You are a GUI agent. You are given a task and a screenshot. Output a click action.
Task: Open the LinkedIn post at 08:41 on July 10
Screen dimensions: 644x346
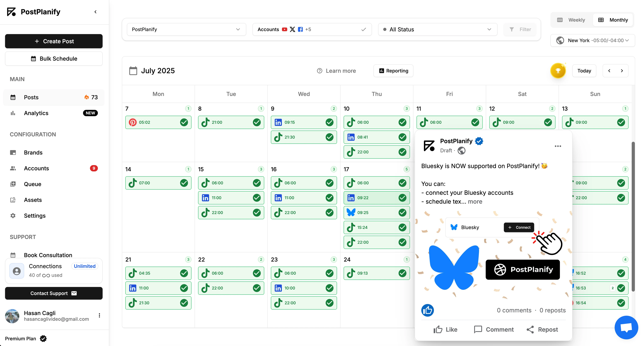pyautogui.click(x=376, y=137)
